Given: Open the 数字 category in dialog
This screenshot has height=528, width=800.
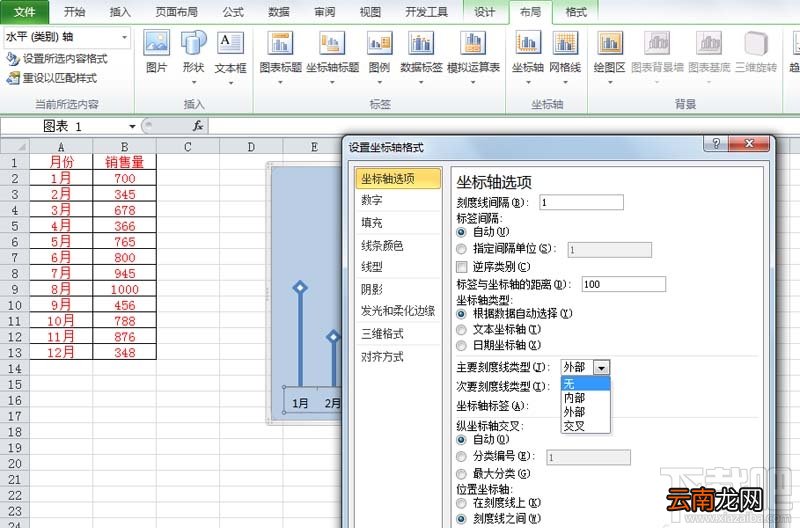Looking at the screenshot, I should click(398, 200).
